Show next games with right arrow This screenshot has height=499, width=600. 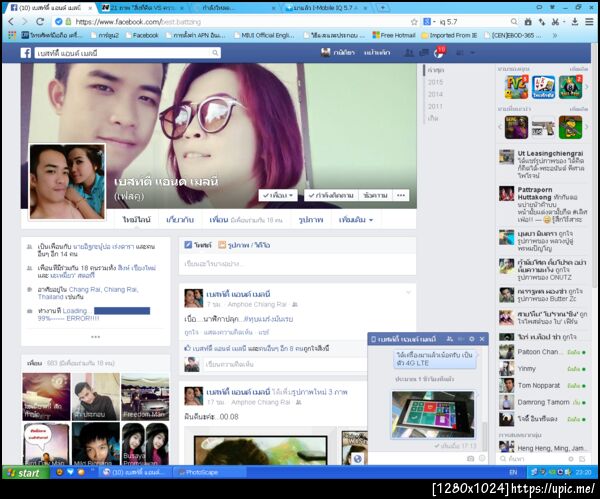click(587, 87)
